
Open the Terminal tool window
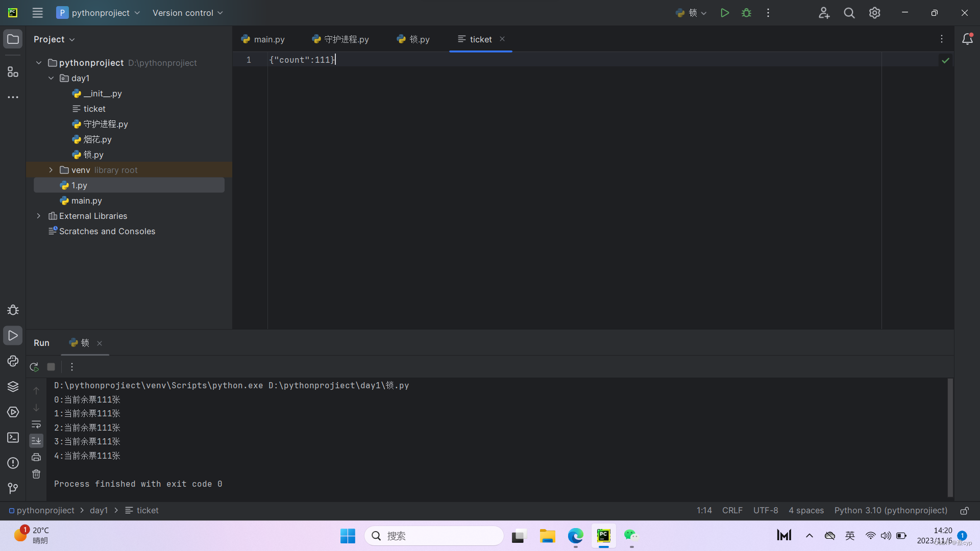pos(13,438)
